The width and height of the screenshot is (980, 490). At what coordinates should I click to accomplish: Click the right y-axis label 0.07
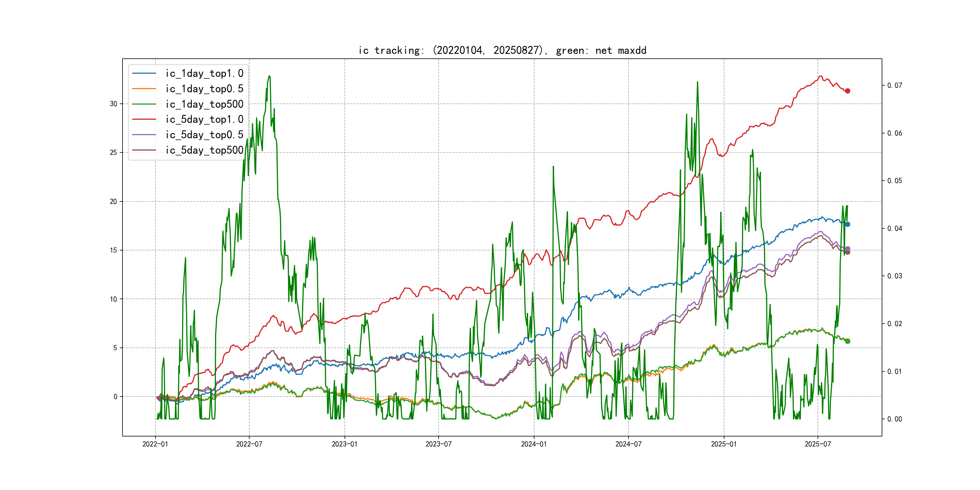[x=894, y=85]
